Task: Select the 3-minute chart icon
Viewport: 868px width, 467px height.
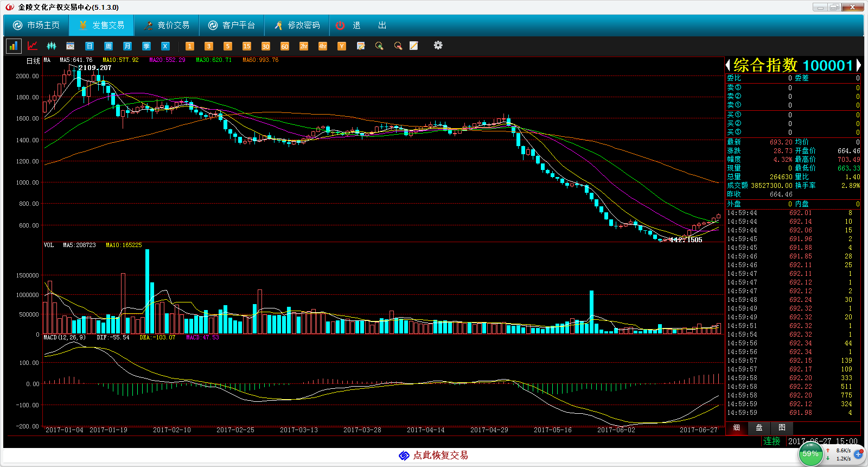Action: 209,46
